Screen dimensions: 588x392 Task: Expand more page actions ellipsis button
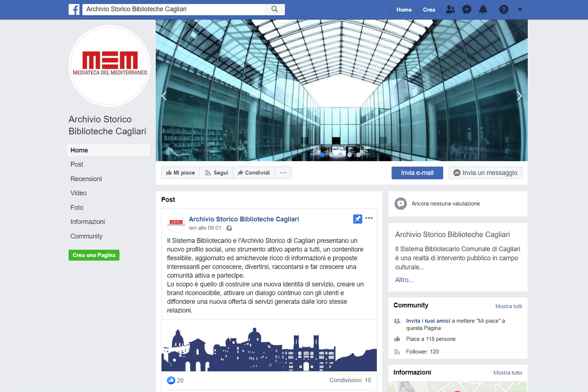point(283,173)
